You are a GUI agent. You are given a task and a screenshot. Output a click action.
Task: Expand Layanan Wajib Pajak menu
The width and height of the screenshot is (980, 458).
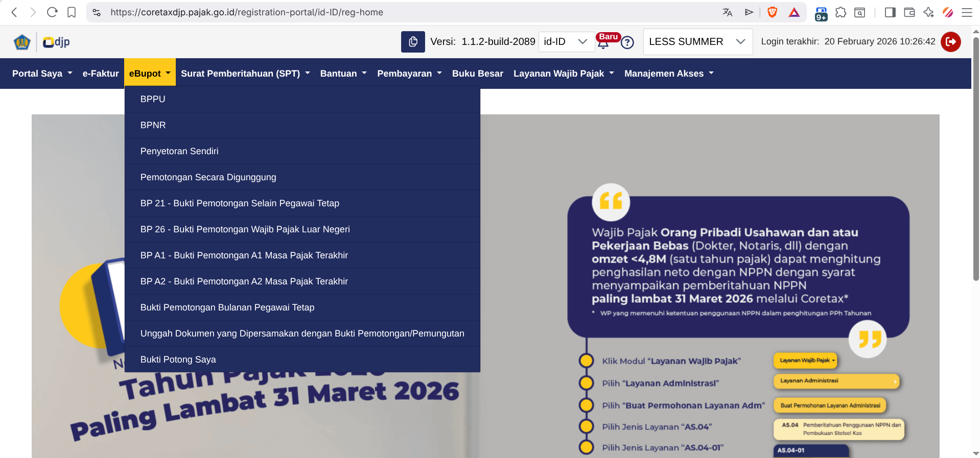(564, 74)
